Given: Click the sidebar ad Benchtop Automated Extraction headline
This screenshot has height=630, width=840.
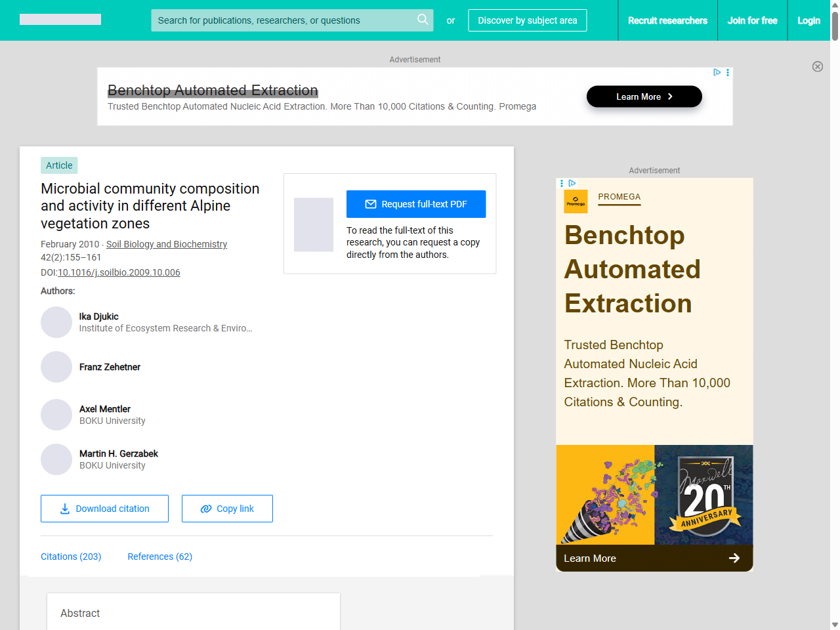Looking at the screenshot, I should (633, 269).
